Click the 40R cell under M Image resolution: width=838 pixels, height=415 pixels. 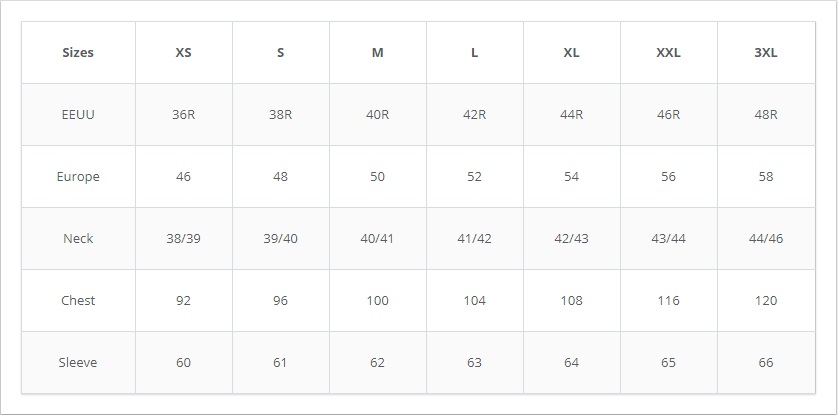pyautogui.click(x=377, y=114)
